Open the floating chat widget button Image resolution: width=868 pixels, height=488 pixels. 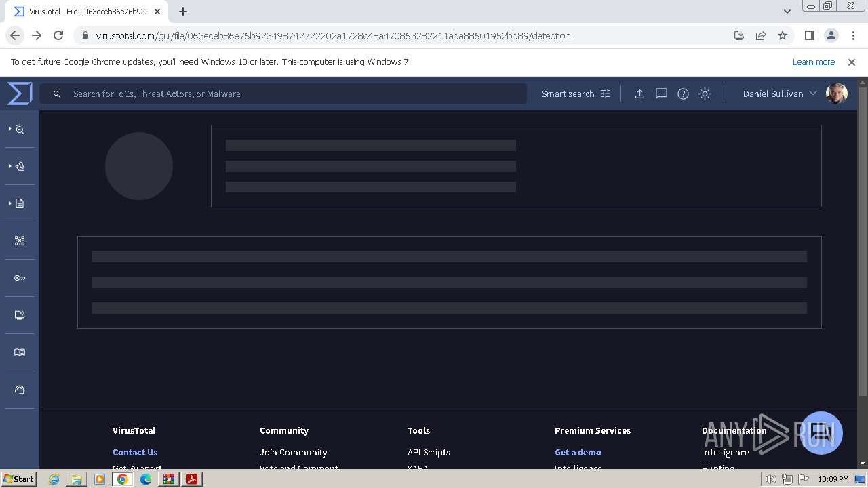pos(821,432)
